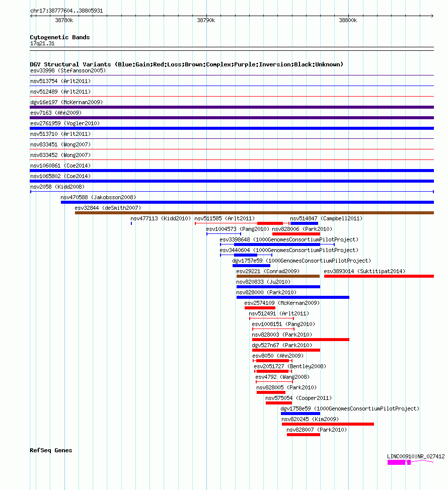
Task: Click esv2051727 (Bentley2008) label
Action: 290,367
